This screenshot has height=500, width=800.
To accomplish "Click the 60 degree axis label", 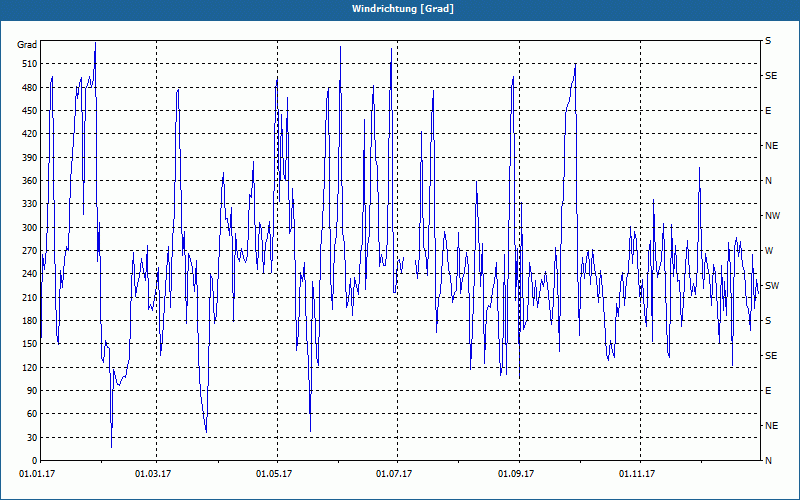I will 32,414.
